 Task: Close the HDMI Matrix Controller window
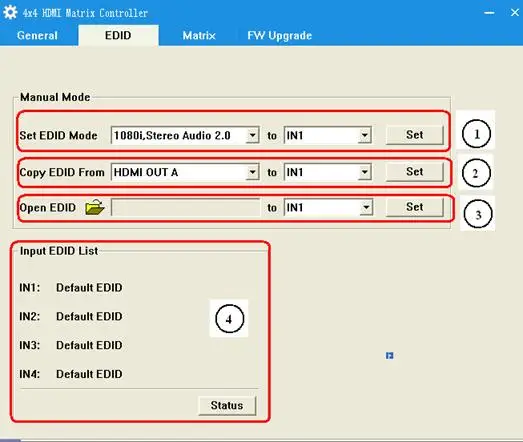(x=515, y=13)
